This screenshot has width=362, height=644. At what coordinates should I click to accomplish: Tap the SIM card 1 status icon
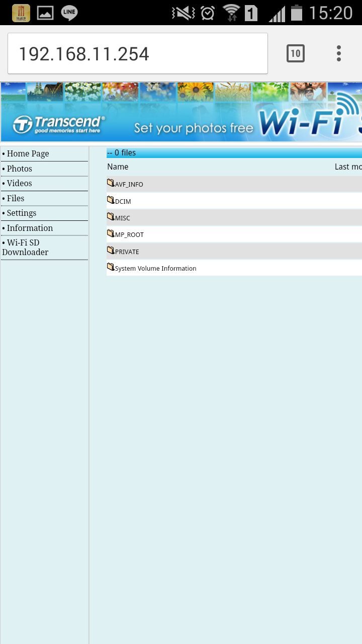(251, 13)
